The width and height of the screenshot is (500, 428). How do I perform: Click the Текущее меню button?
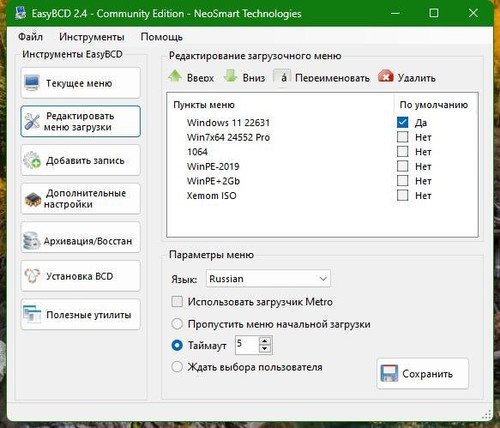[x=81, y=83]
